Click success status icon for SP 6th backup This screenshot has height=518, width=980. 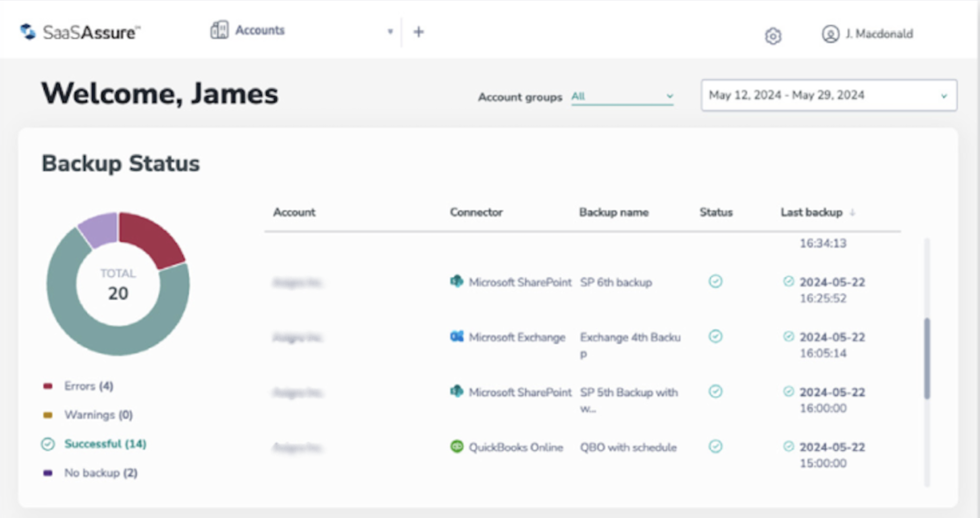point(715,281)
